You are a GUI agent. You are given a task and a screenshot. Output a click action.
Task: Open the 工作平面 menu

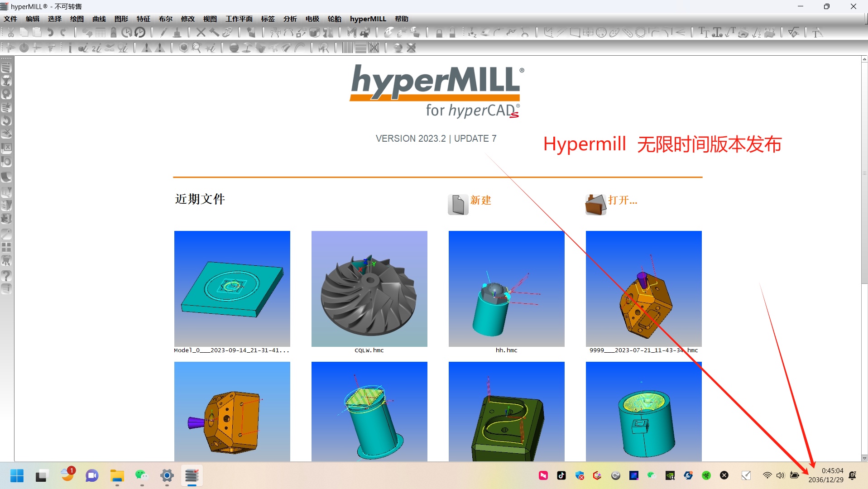pyautogui.click(x=239, y=19)
